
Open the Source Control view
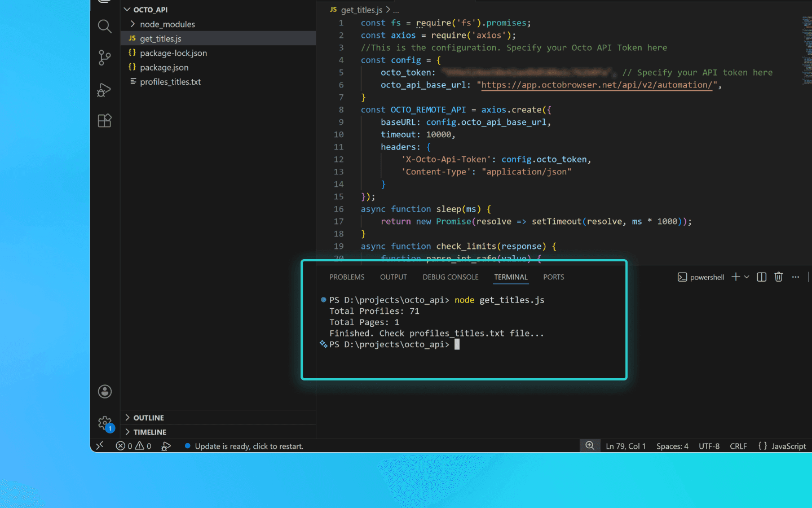pos(104,58)
